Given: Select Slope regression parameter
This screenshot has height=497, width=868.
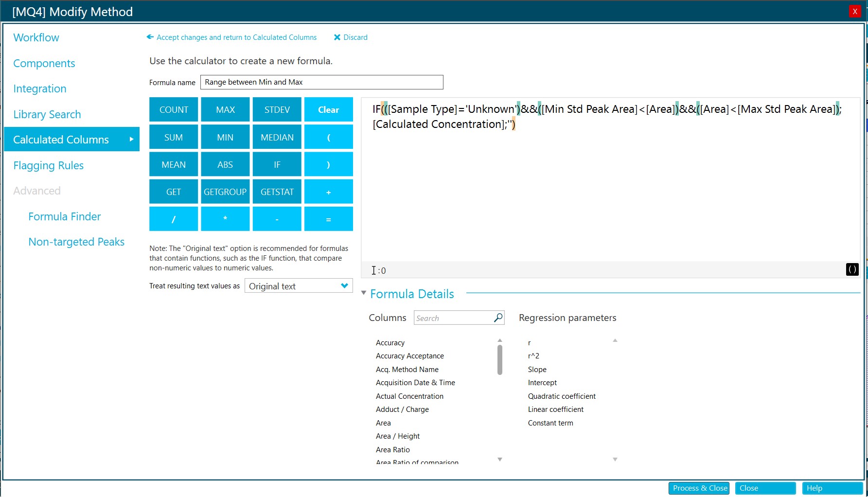Looking at the screenshot, I should (x=537, y=370).
